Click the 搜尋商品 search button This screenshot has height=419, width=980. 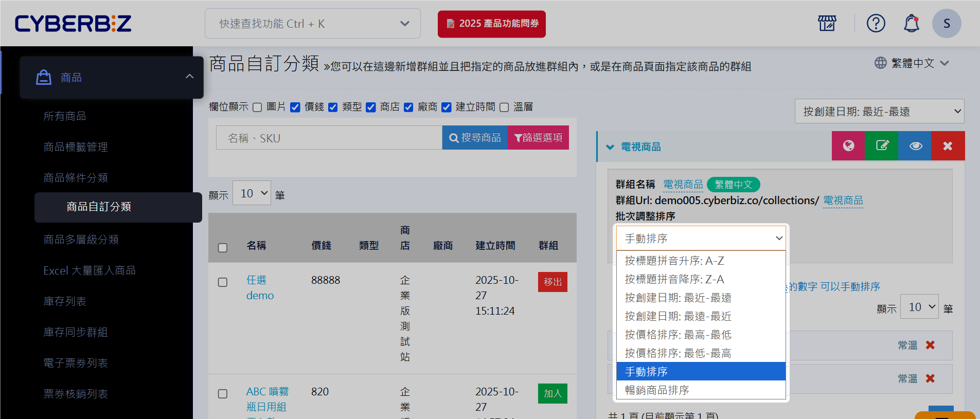pos(475,138)
